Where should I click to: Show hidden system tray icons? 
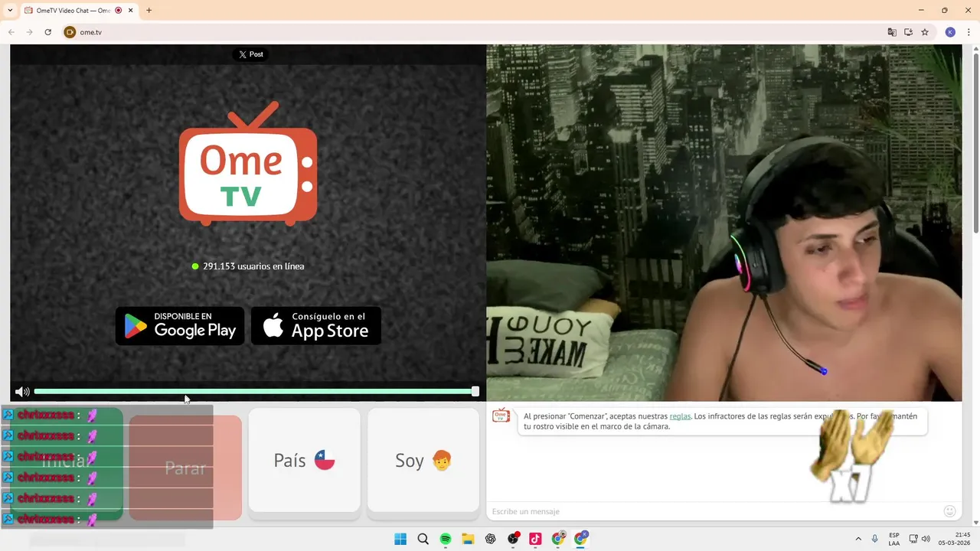click(x=858, y=539)
